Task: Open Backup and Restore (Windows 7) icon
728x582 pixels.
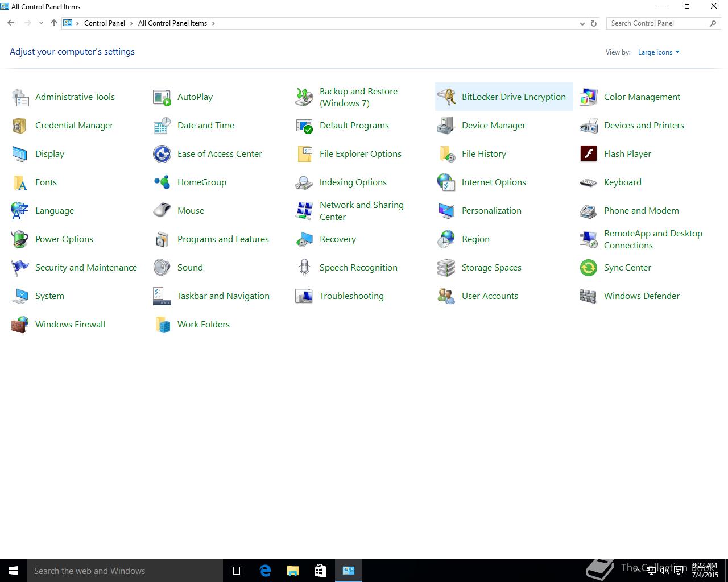Action: 304,97
